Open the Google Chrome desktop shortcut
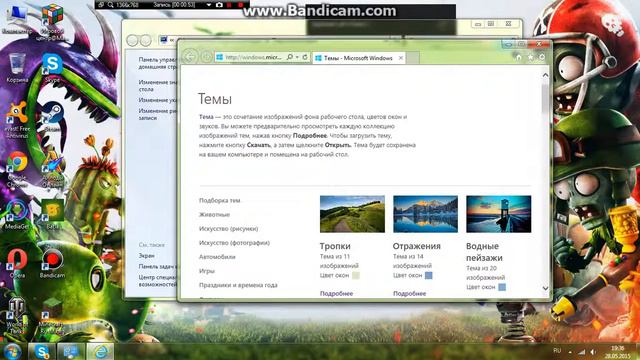The height and width of the screenshot is (360, 640). (17, 169)
